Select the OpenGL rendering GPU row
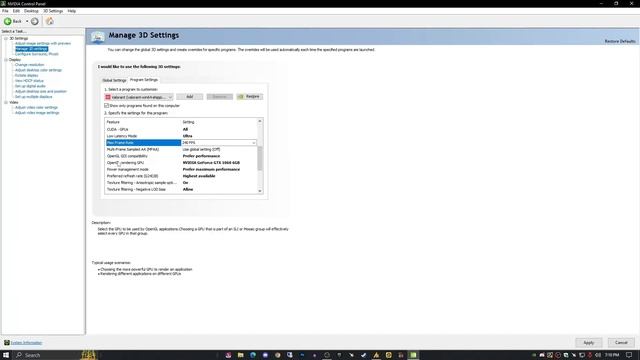This screenshot has width=640, height=360. 181,163
